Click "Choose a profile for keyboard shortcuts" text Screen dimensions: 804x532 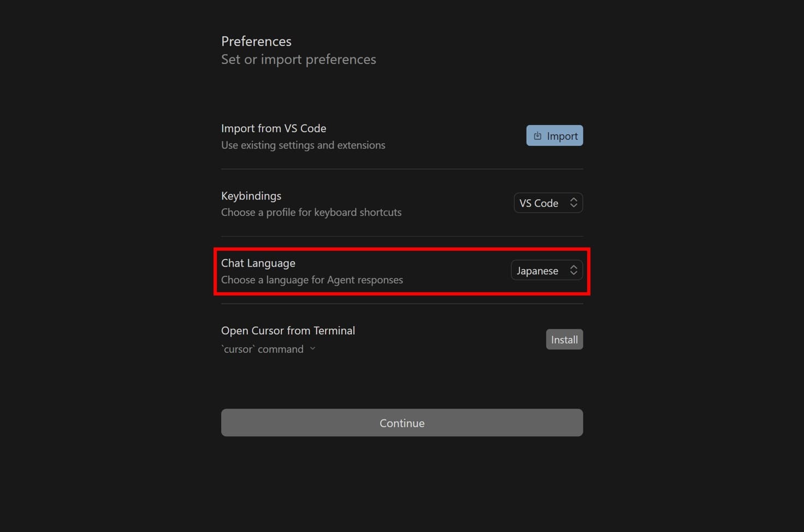tap(311, 212)
